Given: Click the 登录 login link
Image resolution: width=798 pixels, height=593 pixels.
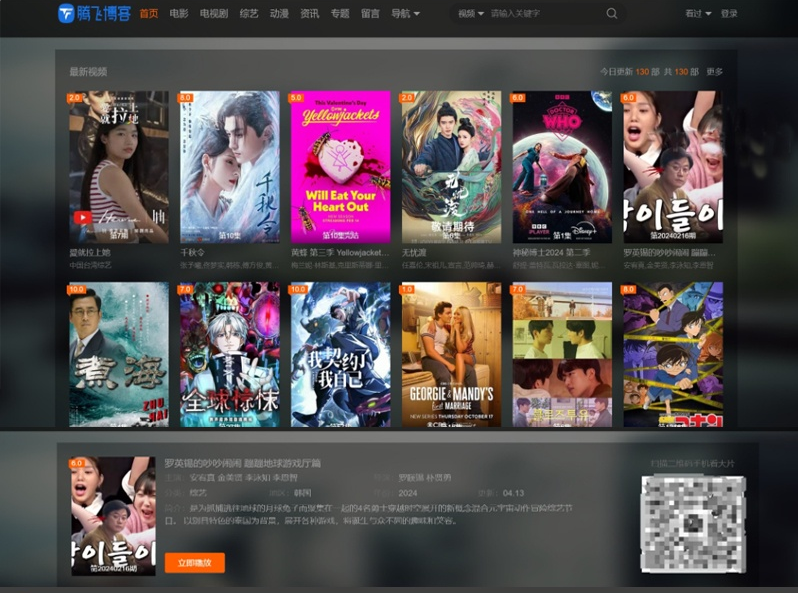Looking at the screenshot, I should click(x=729, y=14).
